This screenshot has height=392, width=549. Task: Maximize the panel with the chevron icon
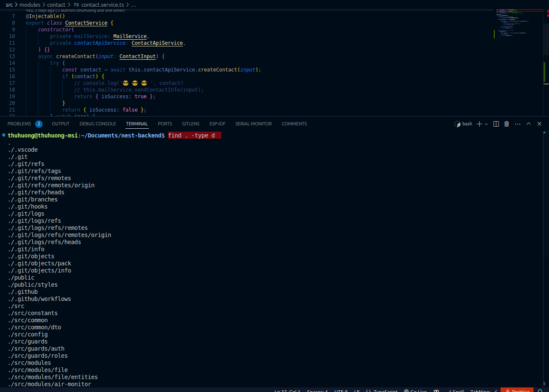pyautogui.click(x=528, y=124)
